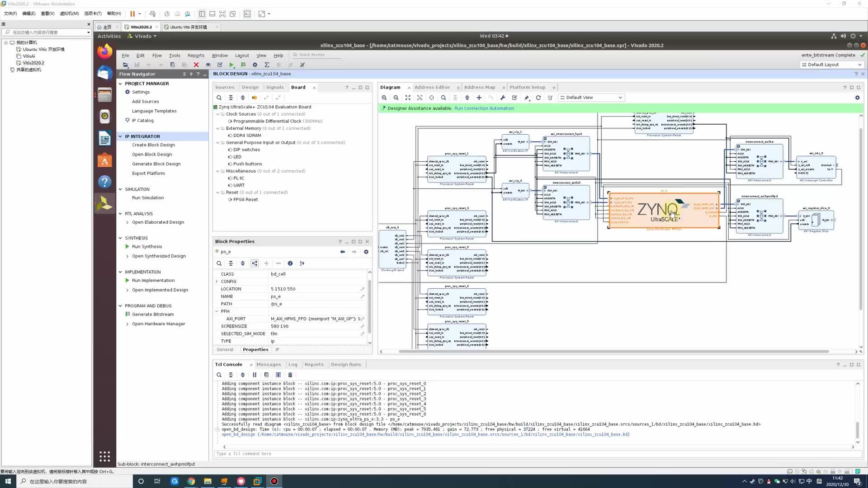Toggle table view in Tcl Console toolbar
868x488 pixels.
click(278, 375)
